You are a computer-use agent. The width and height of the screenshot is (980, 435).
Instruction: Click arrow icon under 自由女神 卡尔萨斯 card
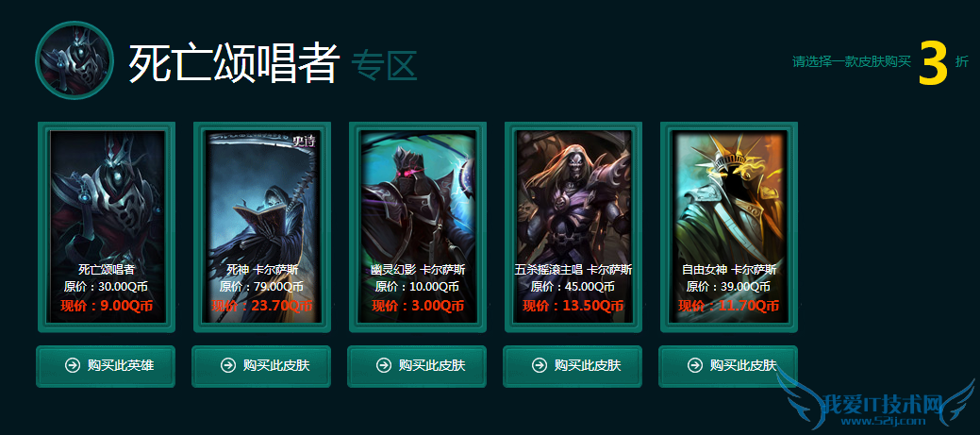tap(694, 365)
